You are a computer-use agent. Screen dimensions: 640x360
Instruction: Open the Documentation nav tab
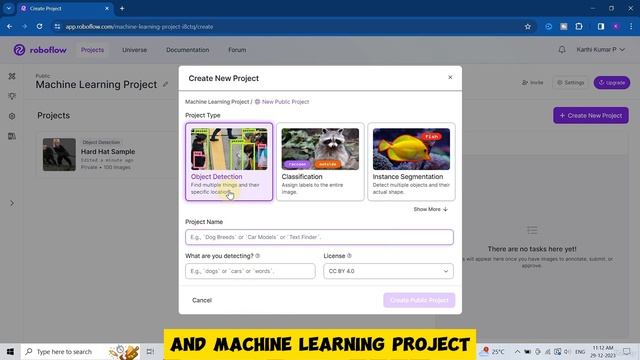click(187, 50)
